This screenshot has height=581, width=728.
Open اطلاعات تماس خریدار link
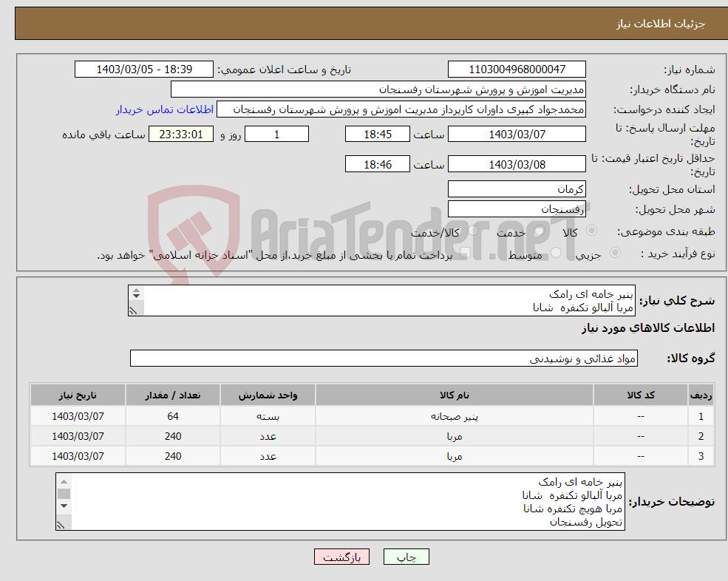coord(165,109)
